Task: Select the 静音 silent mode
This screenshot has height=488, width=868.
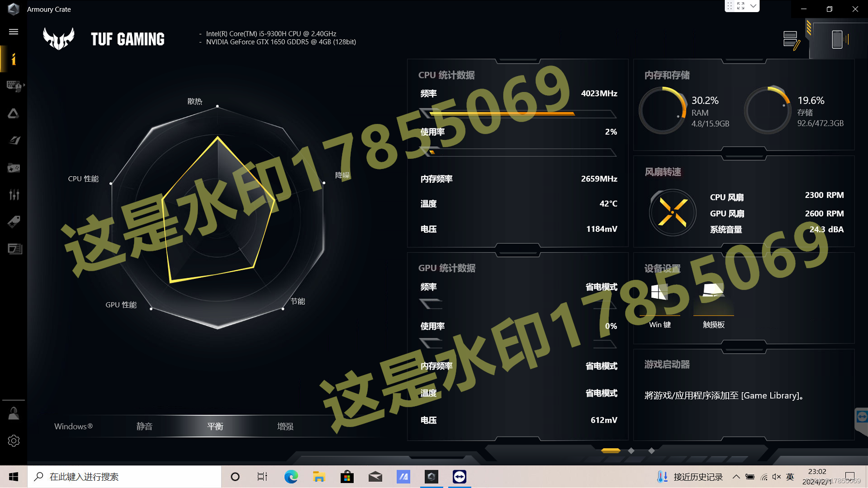Action: 144,426
